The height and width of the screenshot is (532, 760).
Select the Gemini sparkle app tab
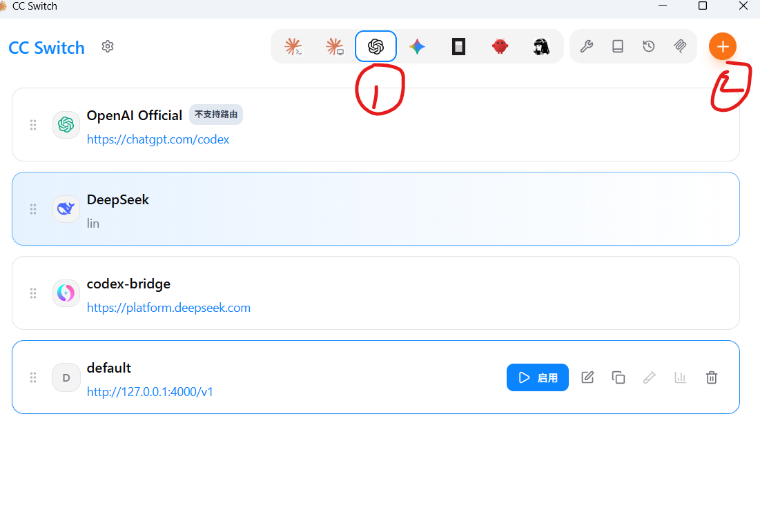pyautogui.click(x=418, y=46)
